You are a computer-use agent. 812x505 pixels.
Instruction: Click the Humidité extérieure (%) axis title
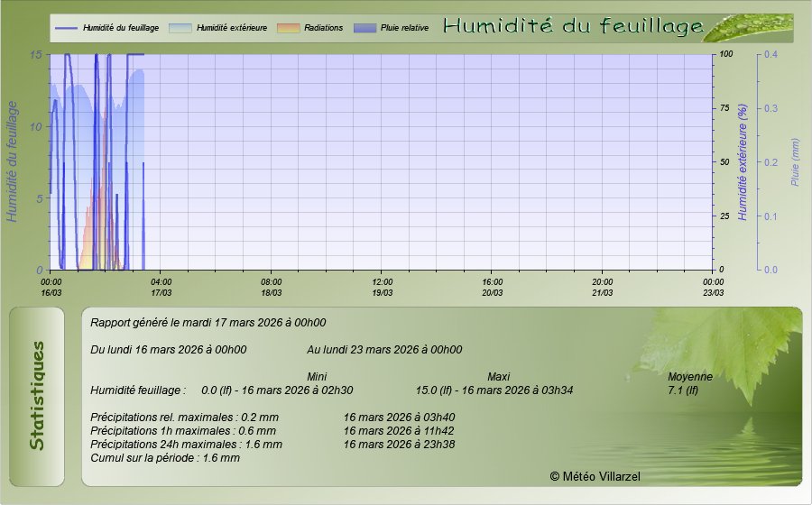(x=743, y=162)
